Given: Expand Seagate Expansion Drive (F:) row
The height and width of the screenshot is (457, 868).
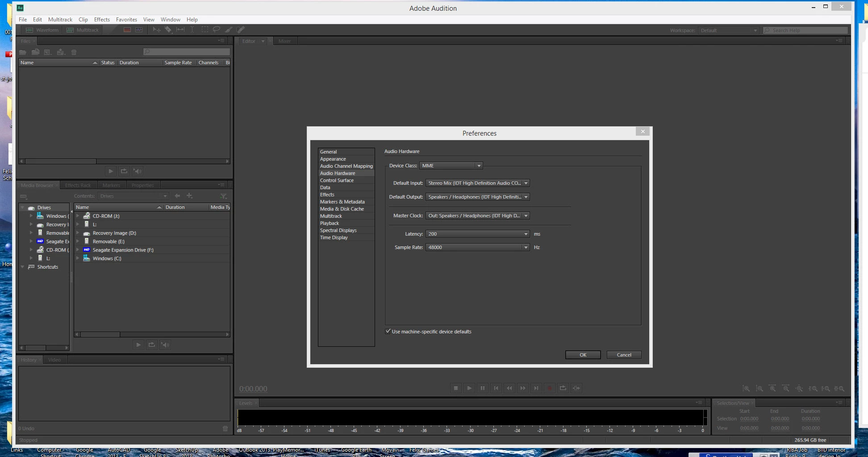Looking at the screenshot, I should coord(78,250).
